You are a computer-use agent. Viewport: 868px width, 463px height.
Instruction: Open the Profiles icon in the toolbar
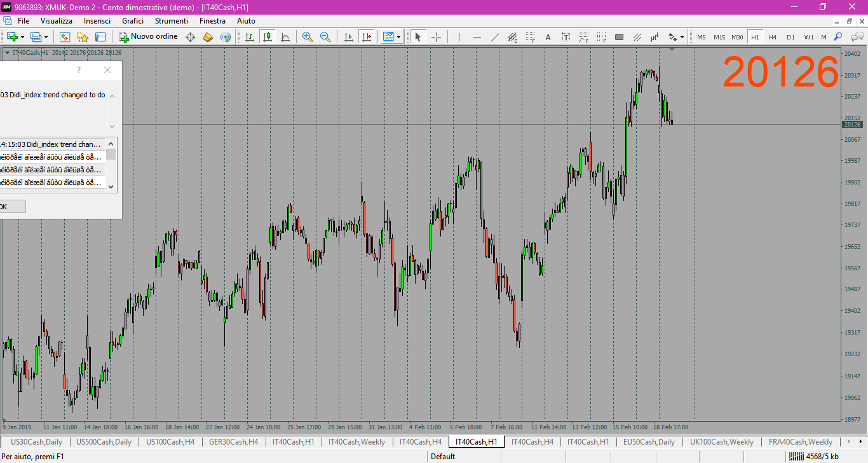coord(36,37)
